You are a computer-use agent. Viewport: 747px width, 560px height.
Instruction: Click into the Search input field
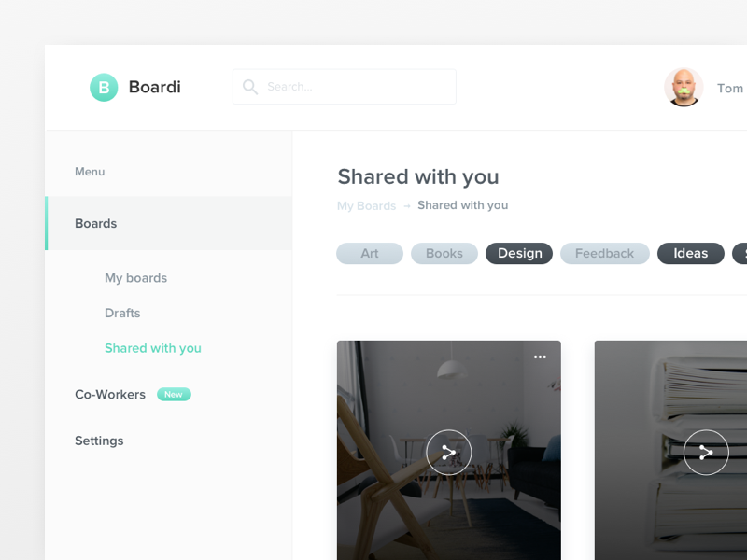(x=355, y=87)
